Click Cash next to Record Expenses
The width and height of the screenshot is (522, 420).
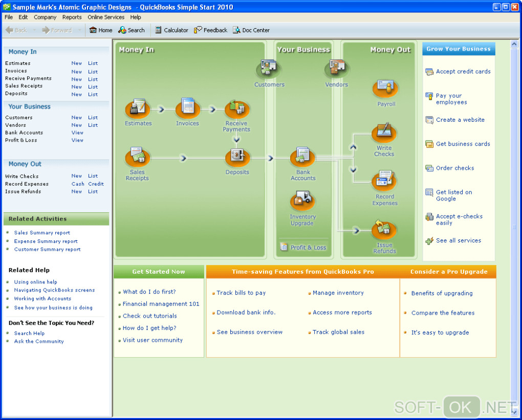click(78, 184)
